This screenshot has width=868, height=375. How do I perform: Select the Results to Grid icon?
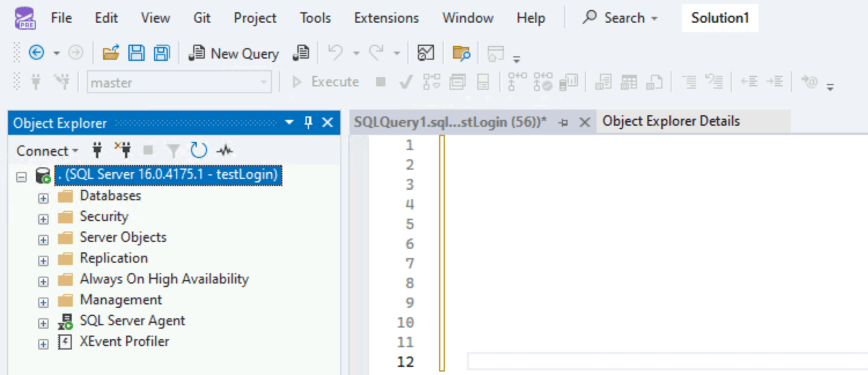pyautogui.click(x=629, y=82)
